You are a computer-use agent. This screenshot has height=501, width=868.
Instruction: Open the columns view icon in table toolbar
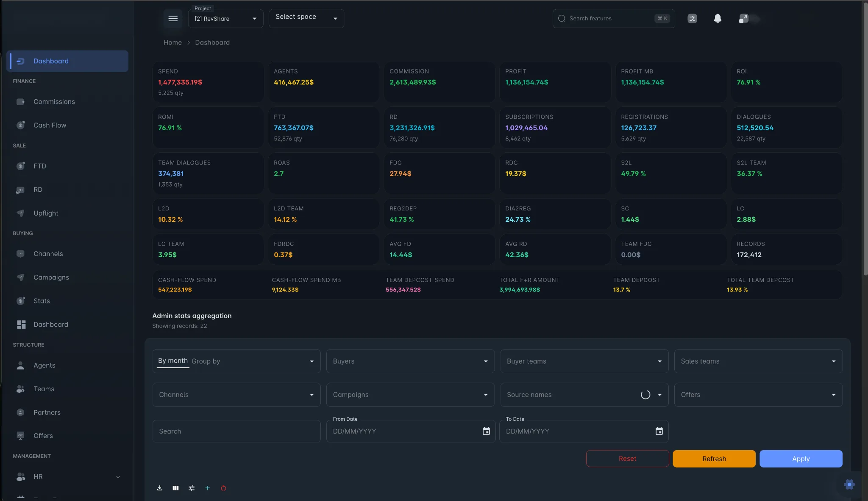(x=175, y=488)
